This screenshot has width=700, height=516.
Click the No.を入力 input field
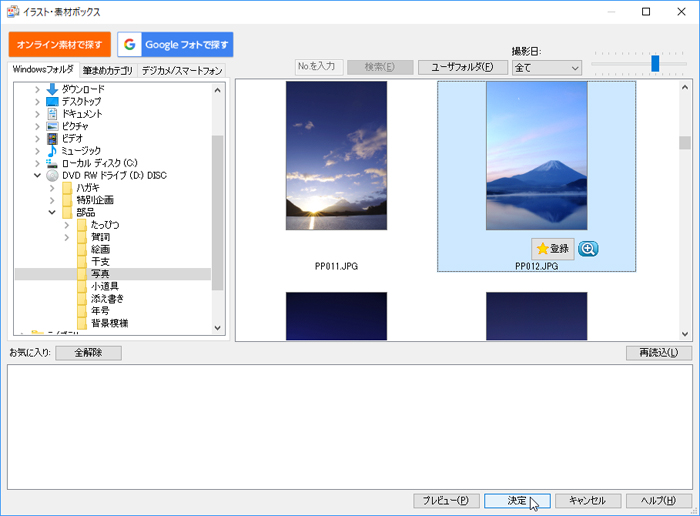tap(320, 67)
